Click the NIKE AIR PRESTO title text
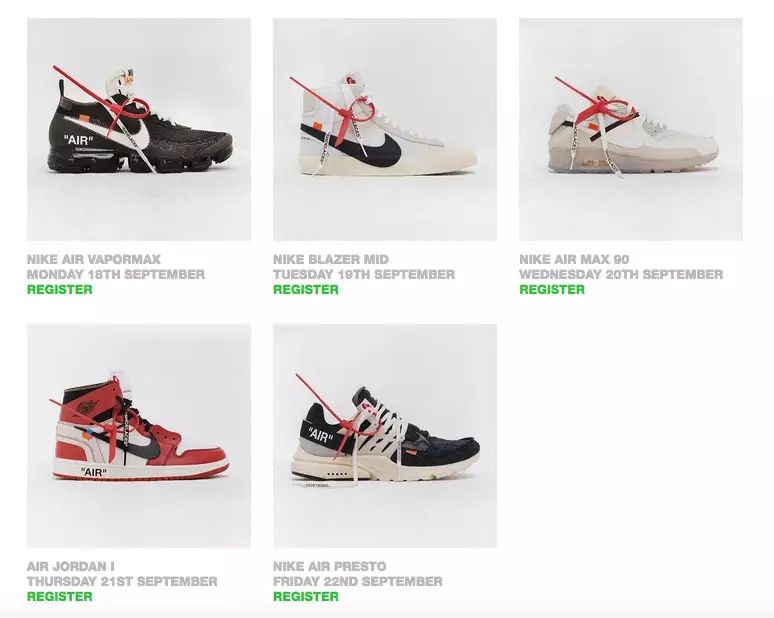 [330, 566]
